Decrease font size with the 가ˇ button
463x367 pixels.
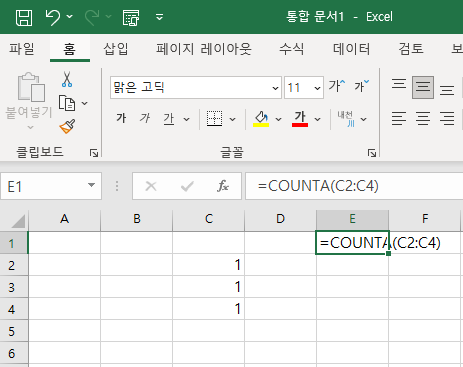coord(362,86)
